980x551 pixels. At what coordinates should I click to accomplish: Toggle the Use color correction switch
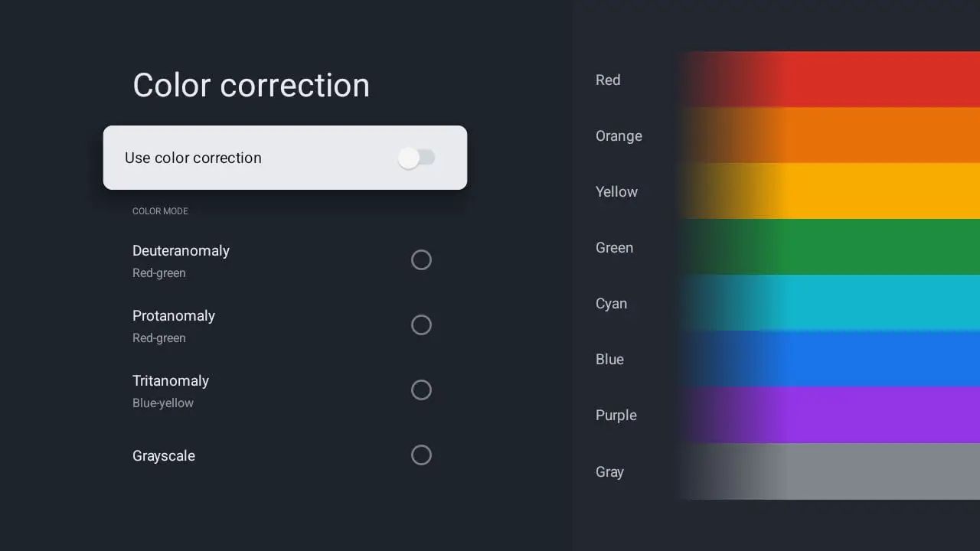click(416, 158)
